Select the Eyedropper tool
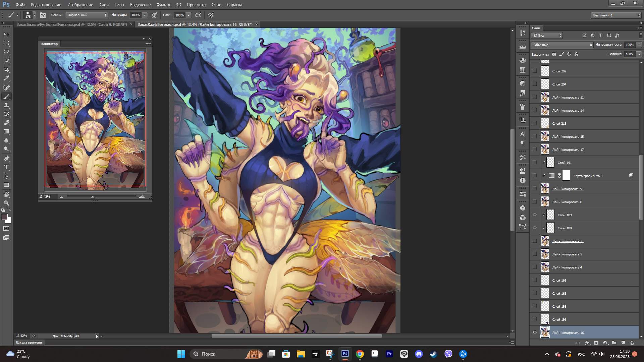The height and width of the screenshot is (362, 644). pos(6,78)
